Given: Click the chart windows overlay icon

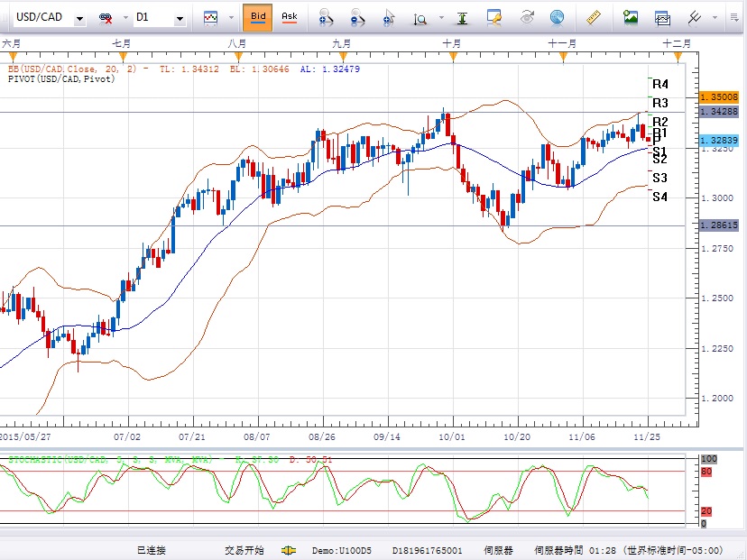Looking at the screenshot, I should [661, 18].
